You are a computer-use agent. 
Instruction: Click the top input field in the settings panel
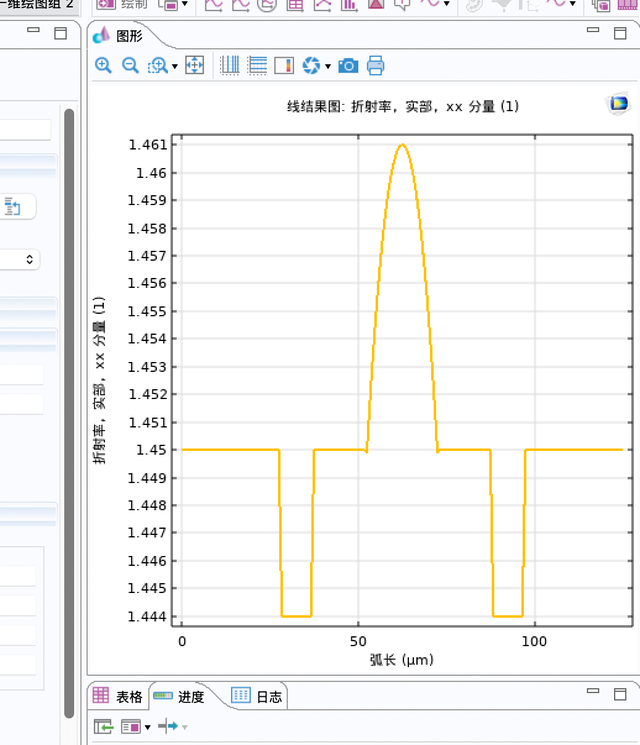pos(25,130)
